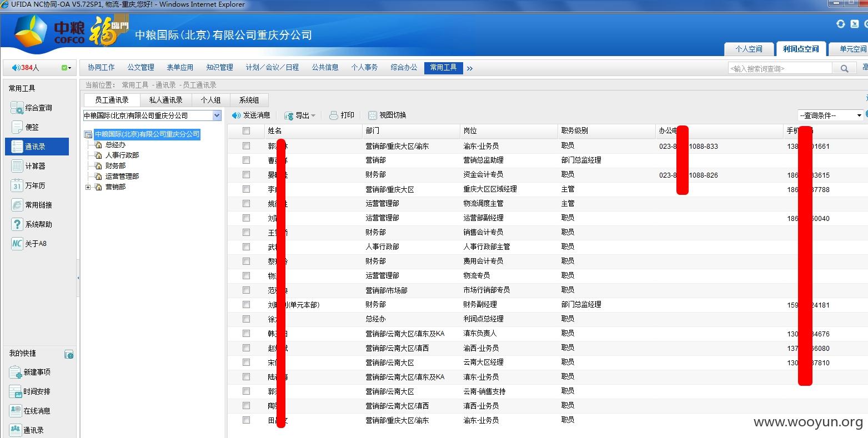This screenshot has height=438, width=868.
Task: Open the 协同工作 menu
Action: click(x=101, y=68)
